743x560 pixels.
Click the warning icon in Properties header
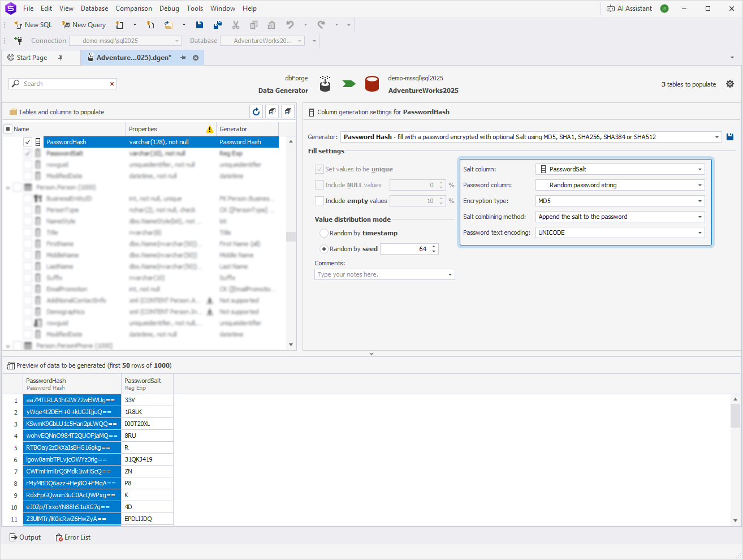[x=210, y=129]
